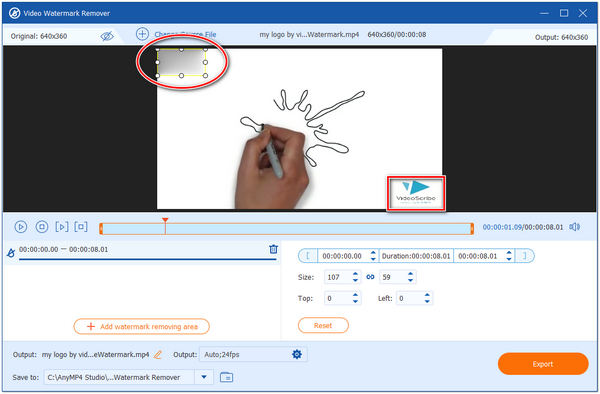Decrease the Top value stepper
Screen dimensions: 600x394
point(355,301)
